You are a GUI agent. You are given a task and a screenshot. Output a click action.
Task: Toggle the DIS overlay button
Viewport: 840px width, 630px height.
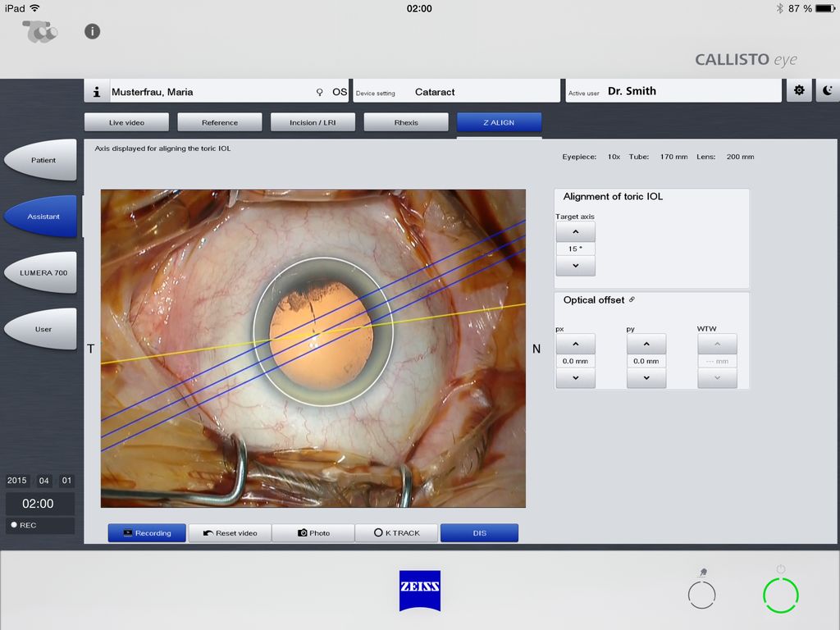click(479, 532)
